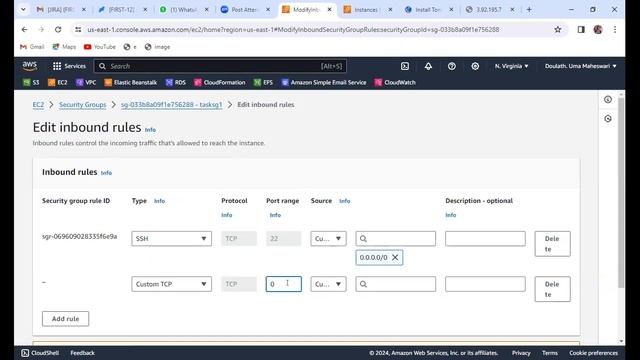The width and height of the screenshot is (640, 360).
Task: Open the Custom TCP rule source type dropdown
Action: 328,284
